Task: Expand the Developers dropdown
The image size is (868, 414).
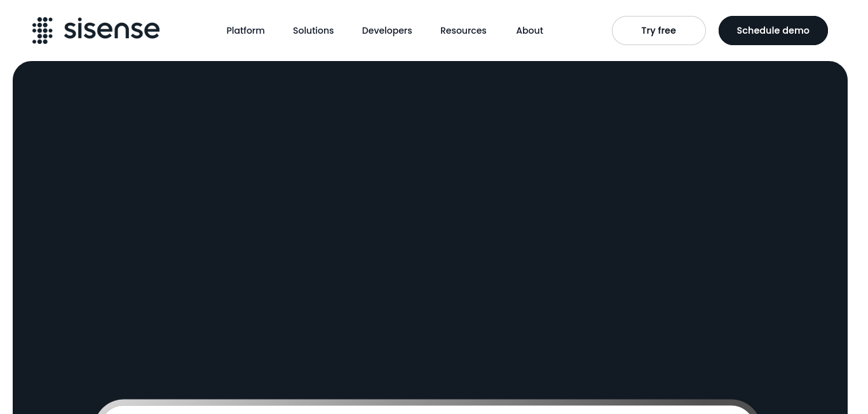Action: (386, 31)
